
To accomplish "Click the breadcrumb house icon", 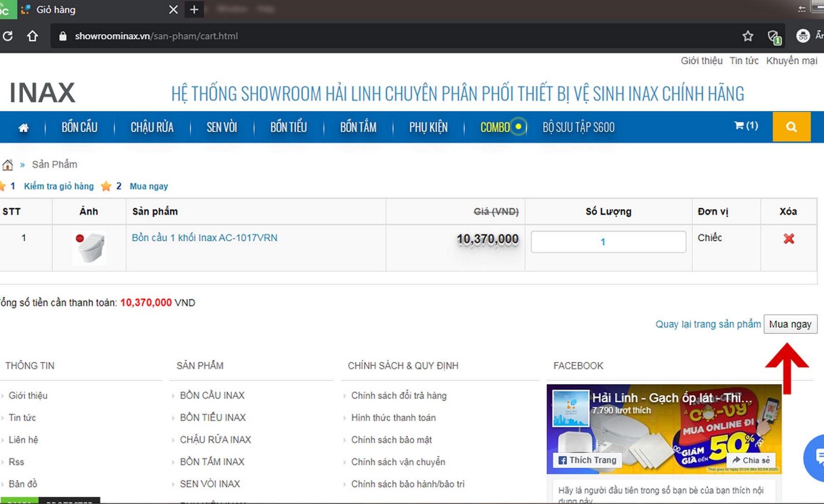I will (x=7, y=165).
